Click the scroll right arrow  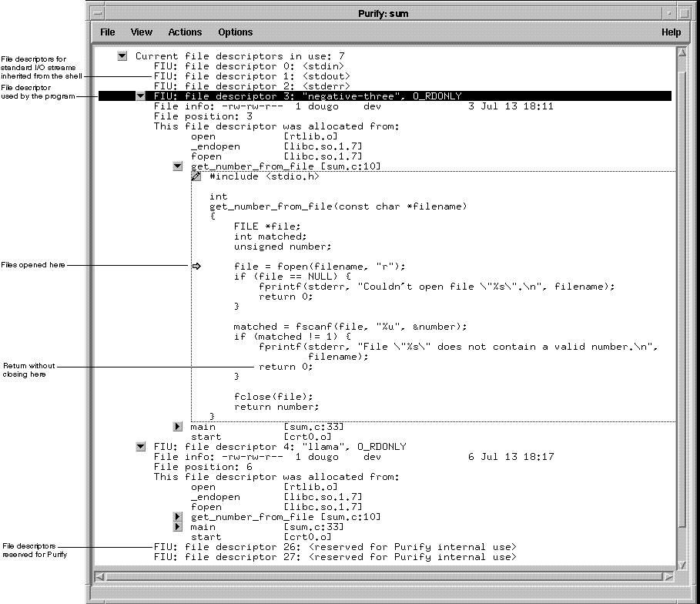pyautogui.click(x=668, y=577)
